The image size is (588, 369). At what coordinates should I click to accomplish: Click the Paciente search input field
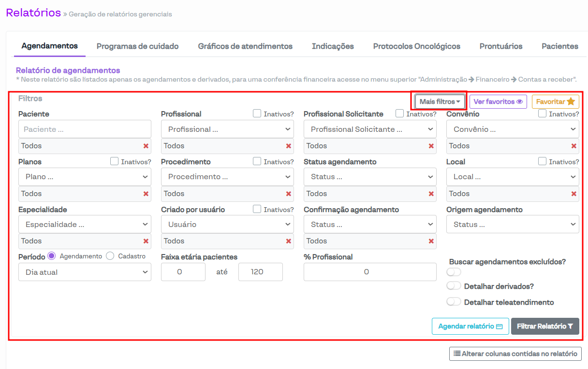tap(85, 129)
